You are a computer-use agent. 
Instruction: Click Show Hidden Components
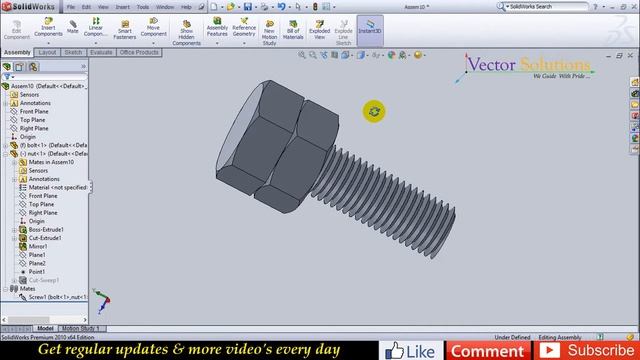pos(187,33)
